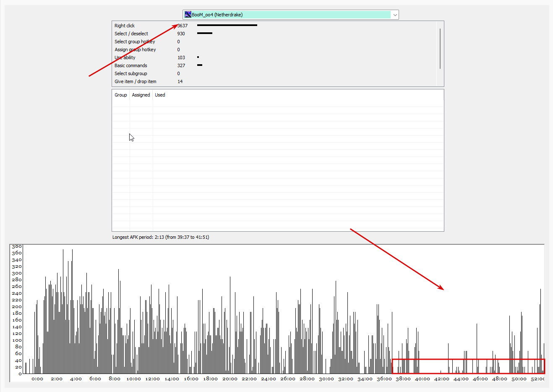Click the 103 use ability count

point(181,57)
